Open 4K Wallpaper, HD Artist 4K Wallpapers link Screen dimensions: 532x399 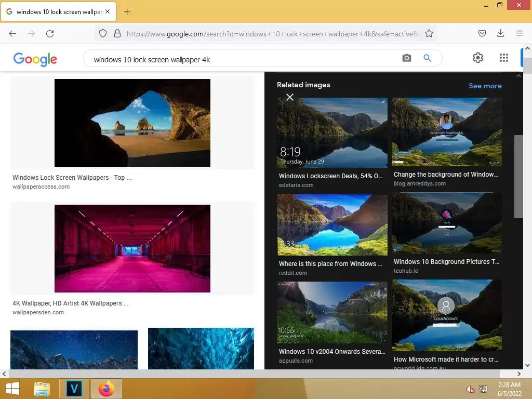pyautogui.click(x=71, y=303)
